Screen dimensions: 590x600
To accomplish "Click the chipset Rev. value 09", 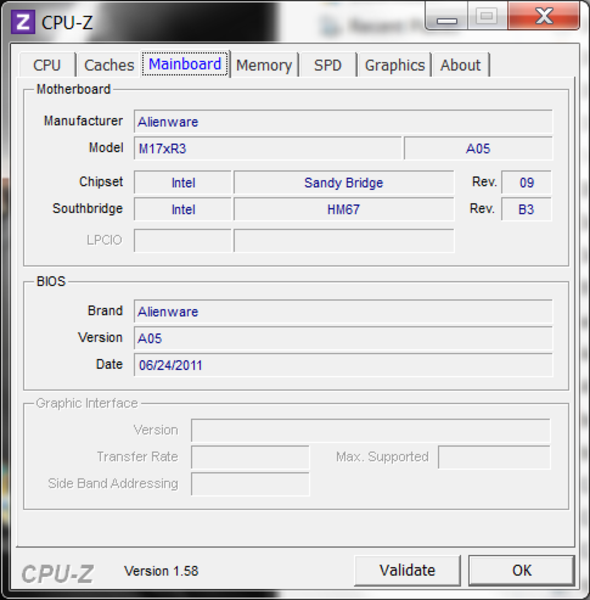I will [526, 183].
